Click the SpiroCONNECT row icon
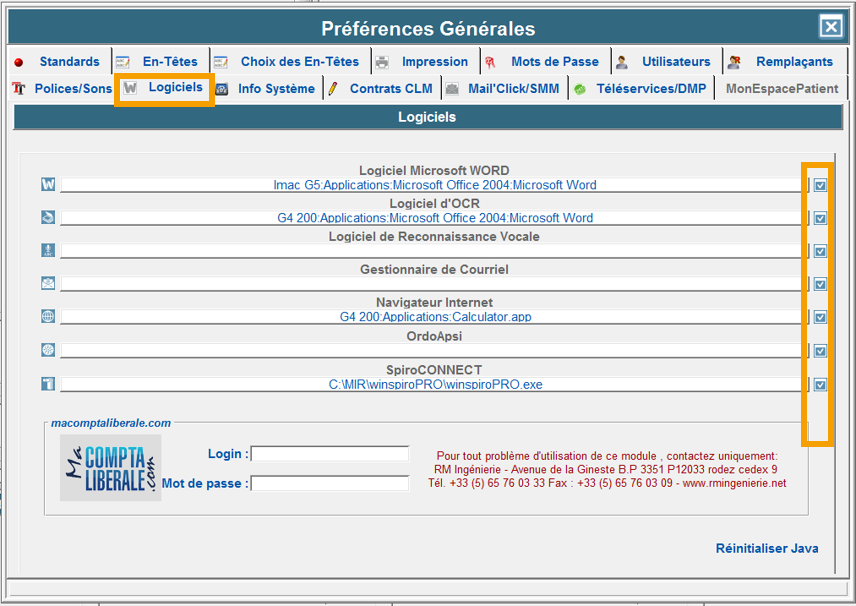This screenshot has height=606, width=856. [x=47, y=384]
